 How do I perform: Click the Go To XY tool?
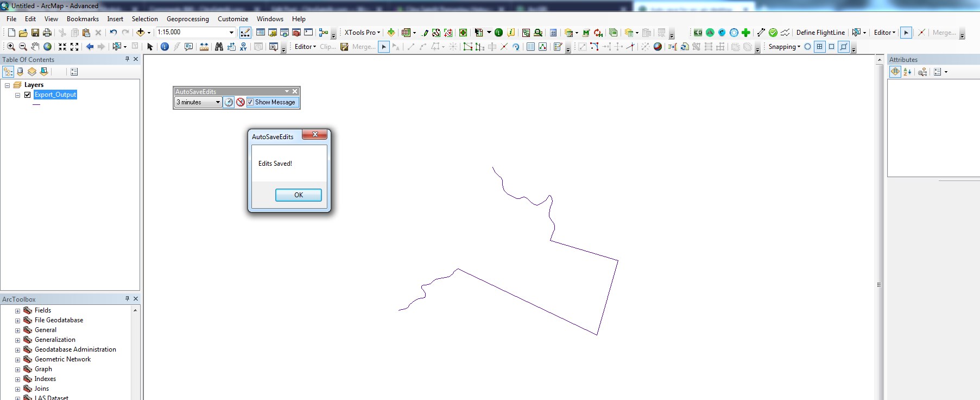tap(243, 47)
